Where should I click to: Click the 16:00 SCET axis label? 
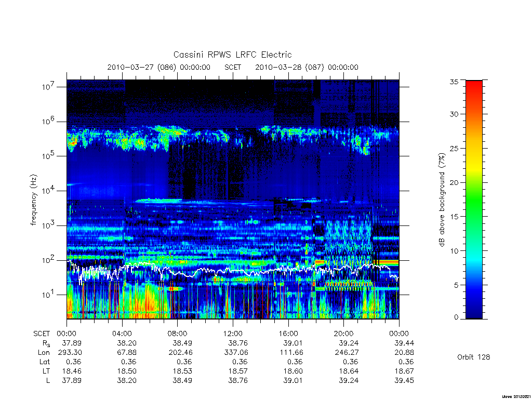click(288, 334)
